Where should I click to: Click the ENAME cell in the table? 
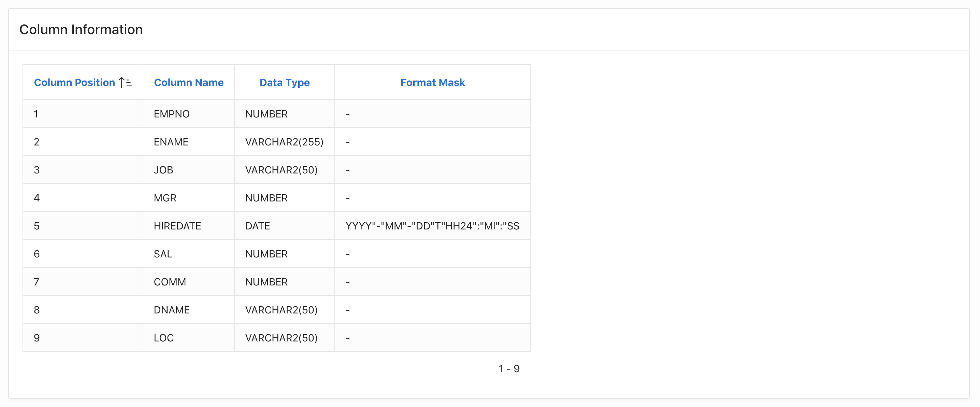pos(171,142)
